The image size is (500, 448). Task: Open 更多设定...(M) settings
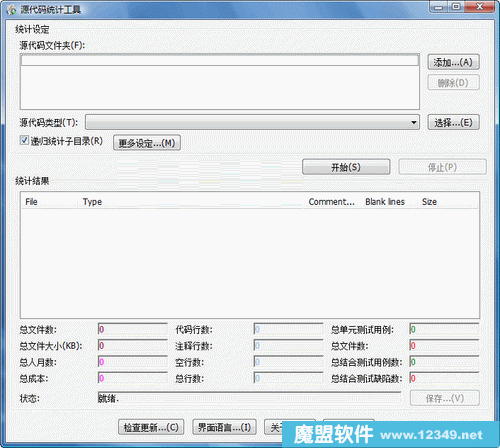tap(147, 143)
